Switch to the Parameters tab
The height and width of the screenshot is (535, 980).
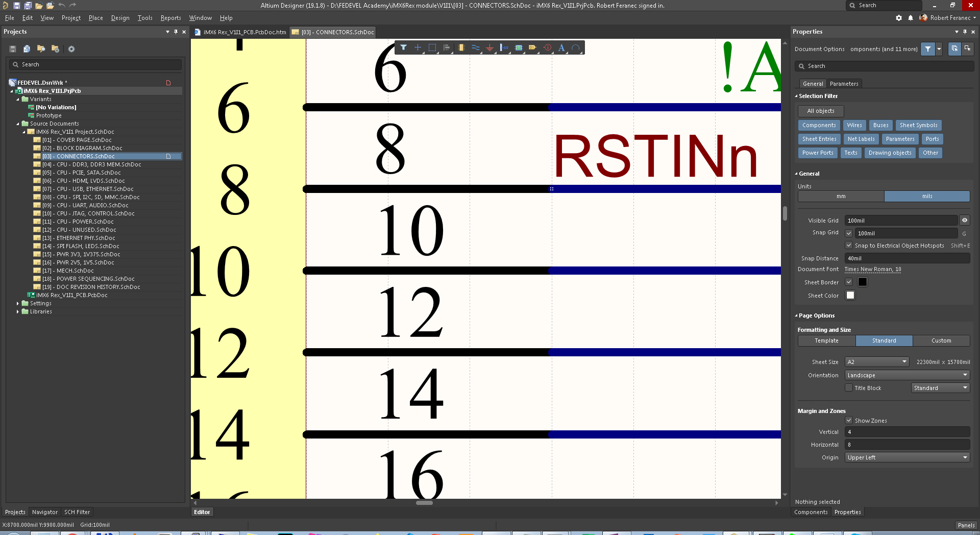coord(844,84)
